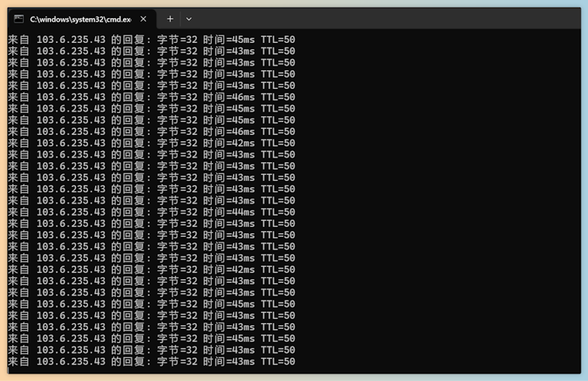Click TTL=50 in the 44ms reply row
Image resolution: width=588 pixels, height=381 pixels.
(278, 212)
